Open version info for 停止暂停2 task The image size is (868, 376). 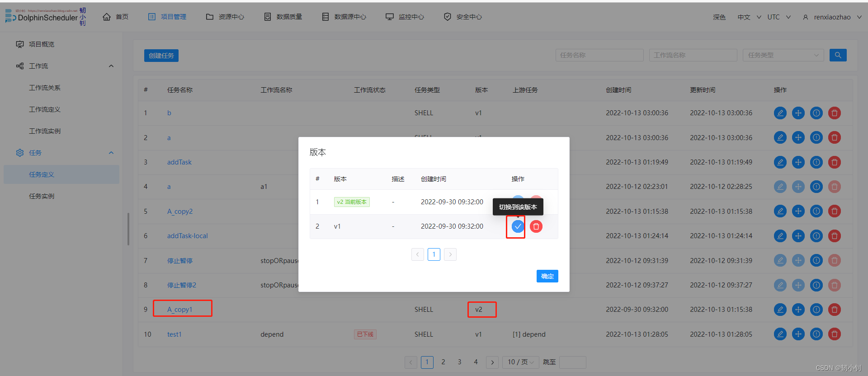click(816, 285)
